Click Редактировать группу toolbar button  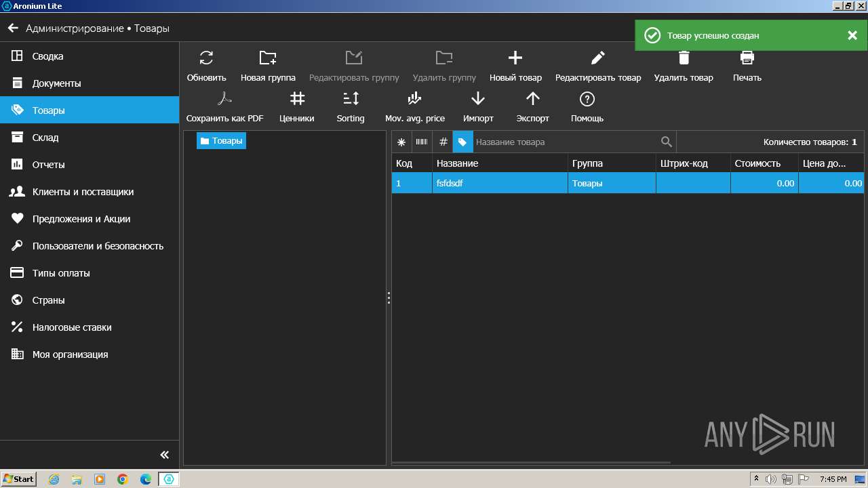354,66
